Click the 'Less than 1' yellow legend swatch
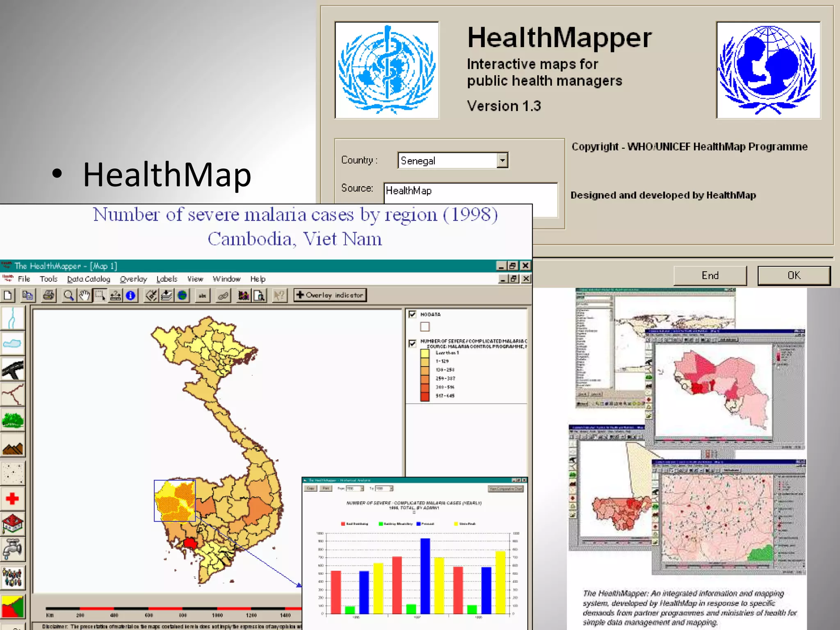 coord(425,353)
